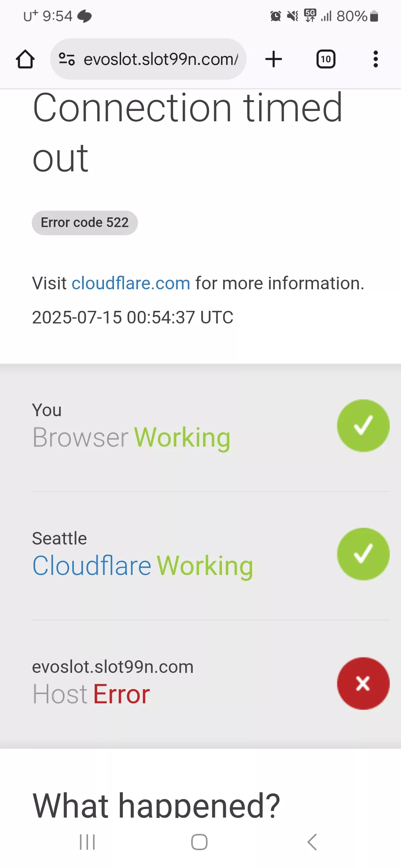Tap the Error code 522 badge
This screenshot has width=401, height=868.
tap(85, 223)
